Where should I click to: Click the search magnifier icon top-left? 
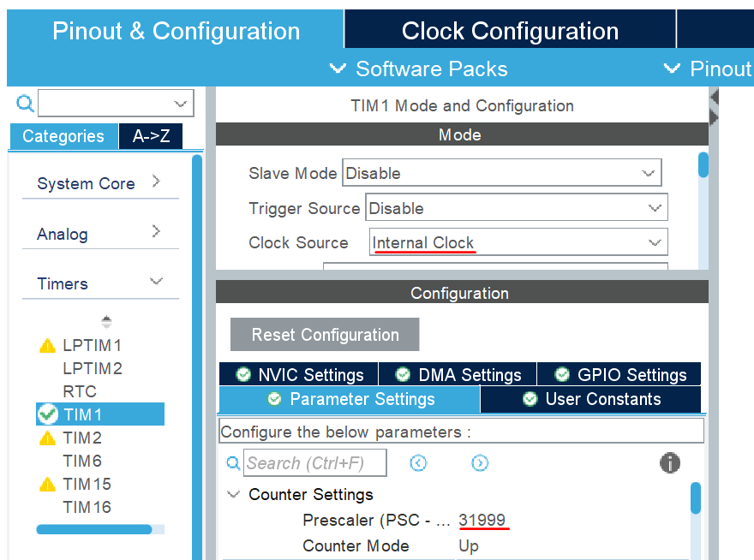[x=25, y=104]
